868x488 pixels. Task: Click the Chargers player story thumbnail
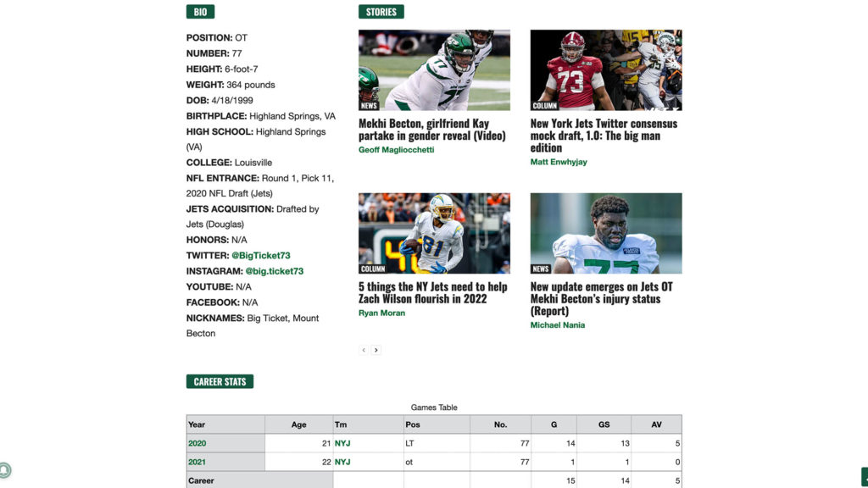pos(434,234)
